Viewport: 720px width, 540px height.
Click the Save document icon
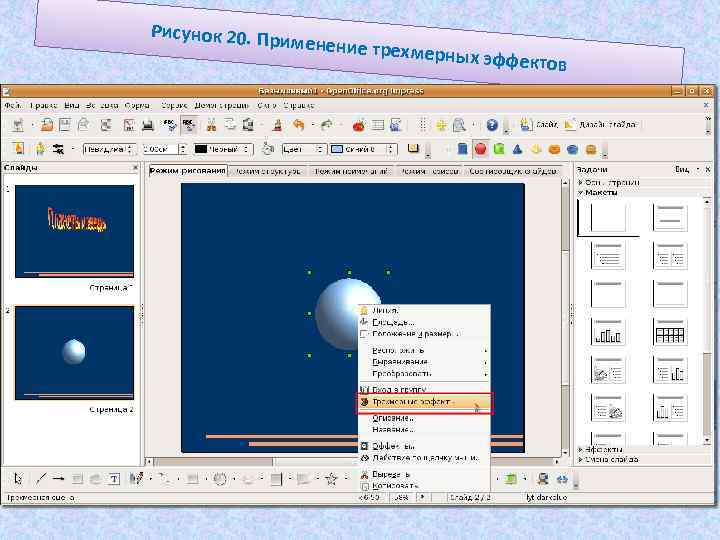coord(65,125)
